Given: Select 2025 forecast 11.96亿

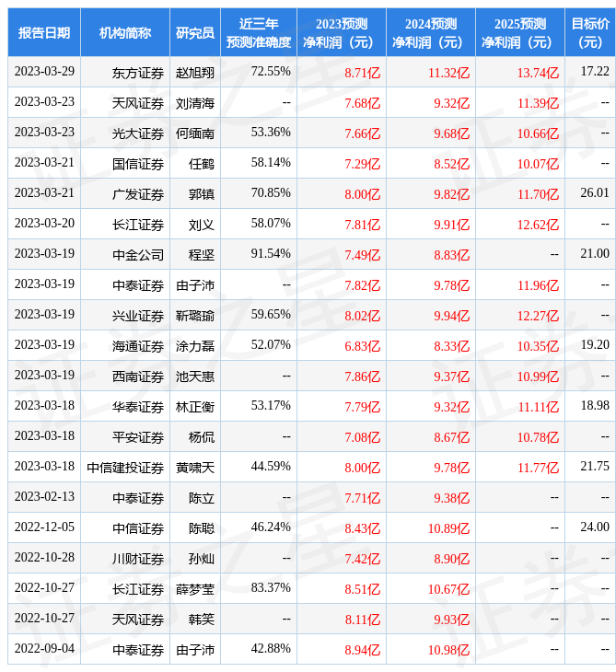Looking at the screenshot, I should (x=538, y=286).
